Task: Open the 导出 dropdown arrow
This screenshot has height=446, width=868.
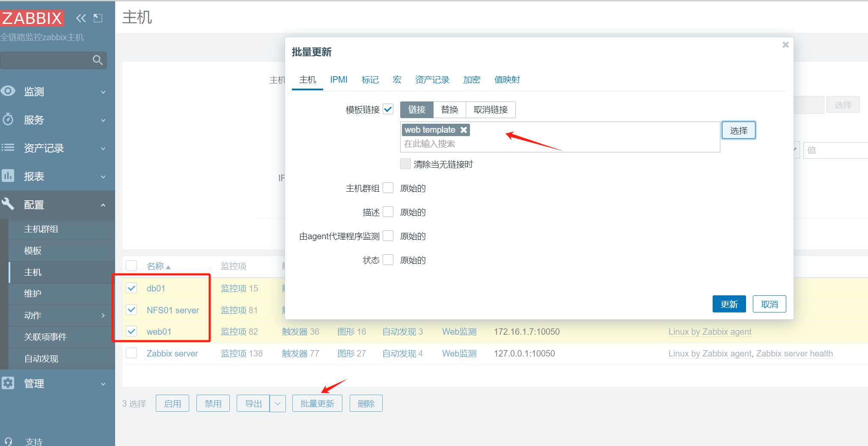Action: 278,403
